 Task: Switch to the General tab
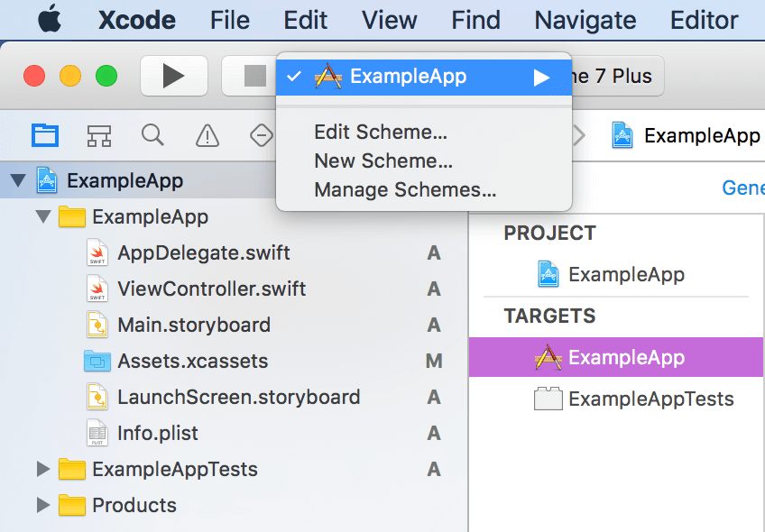tap(743, 188)
